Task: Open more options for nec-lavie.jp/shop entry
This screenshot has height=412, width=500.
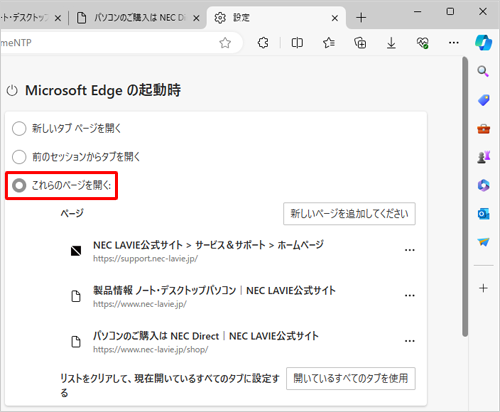Action: tap(409, 341)
